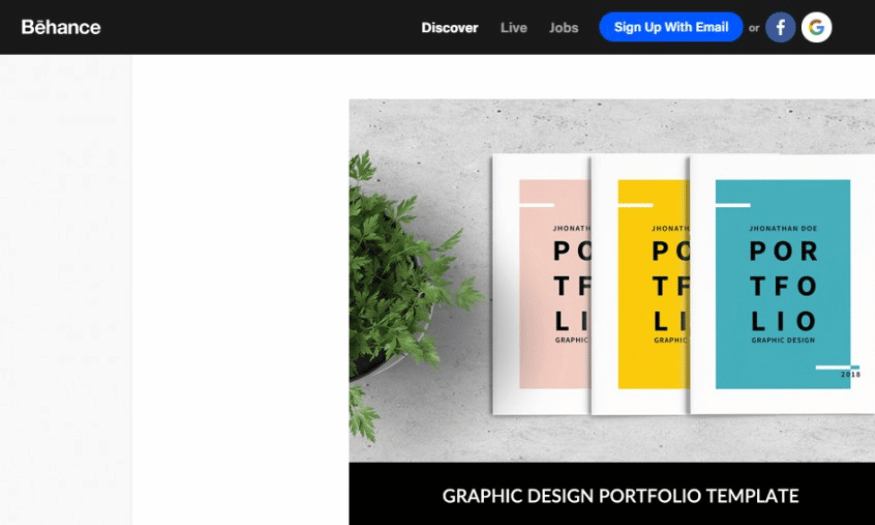Click the Behance logo

click(x=61, y=27)
